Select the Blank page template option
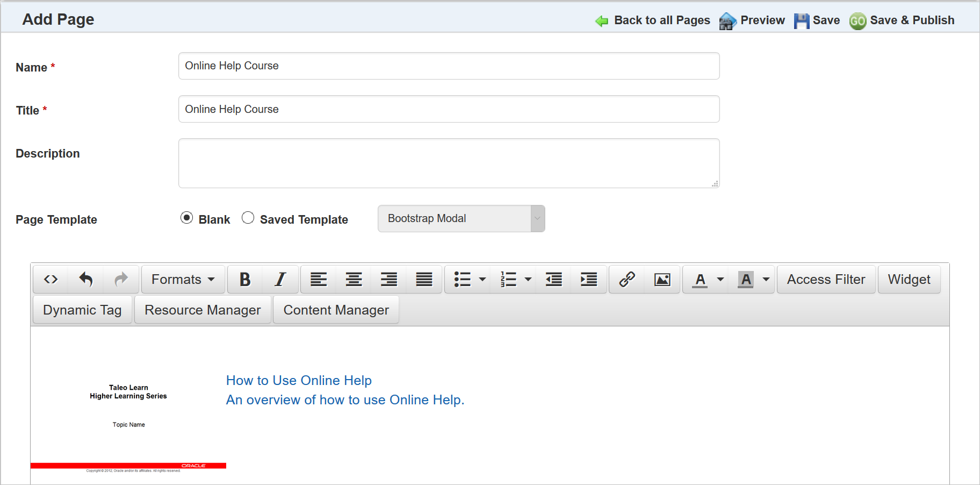The height and width of the screenshot is (485, 980). click(x=186, y=218)
